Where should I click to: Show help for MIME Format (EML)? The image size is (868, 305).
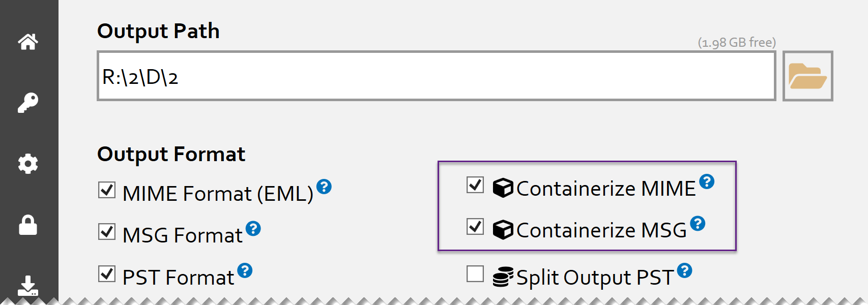324,187
